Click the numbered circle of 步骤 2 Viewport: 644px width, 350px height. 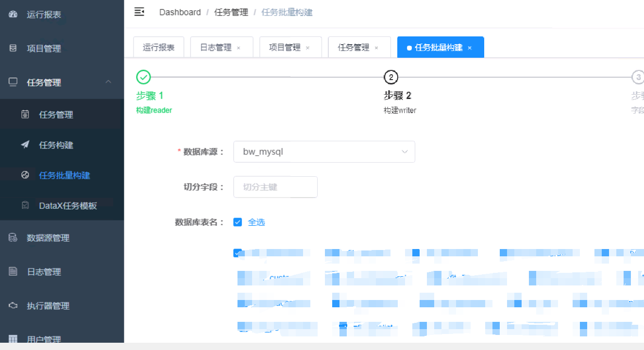(x=391, y=77)
